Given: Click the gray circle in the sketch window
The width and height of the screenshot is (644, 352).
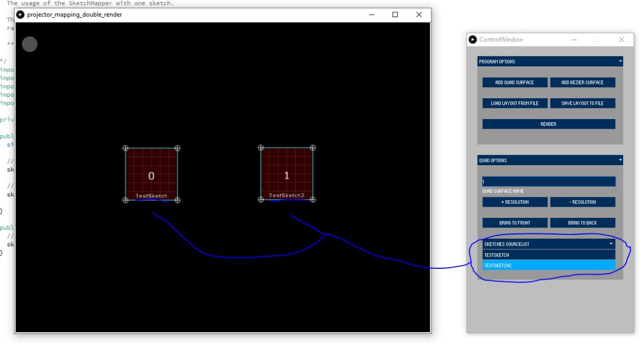Looking at the screenshot, I should [x=30, y=45].
